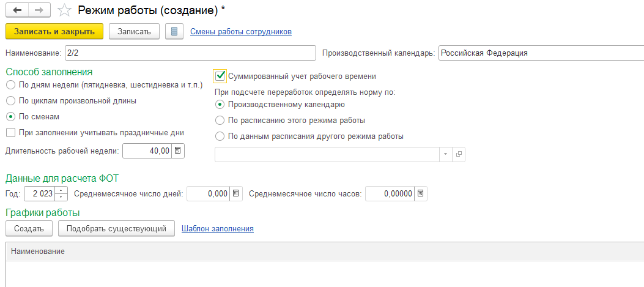Add form to favorites with star icon
Image resolution: width=644 pixels, height=287 pixels.
click(x=64, y=10)
